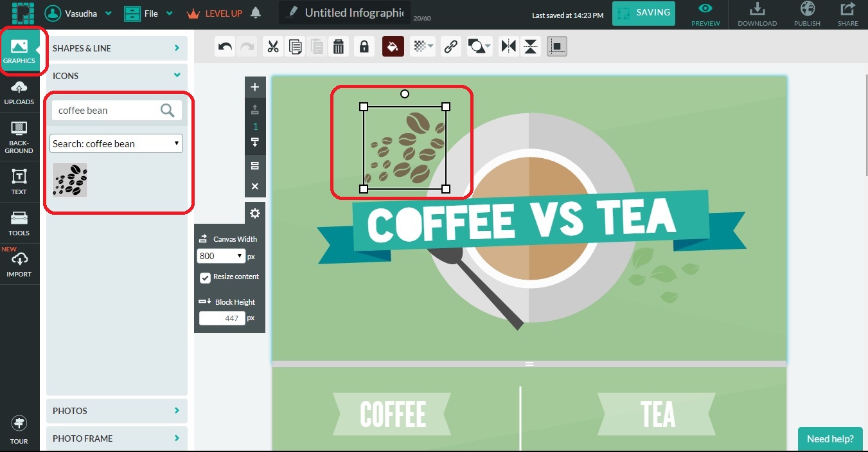Click the rotate handle above the coffee beans
The height and width of the screenshot is (452, 868).
click(405, 94)
